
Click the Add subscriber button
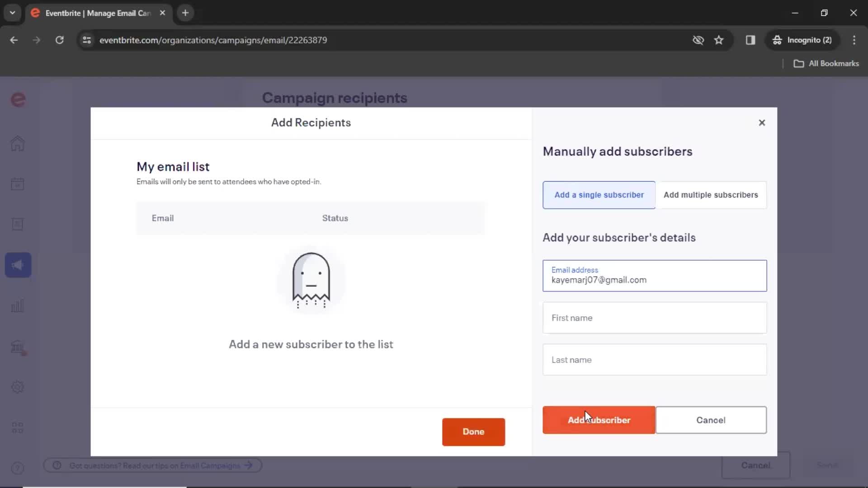599,419
